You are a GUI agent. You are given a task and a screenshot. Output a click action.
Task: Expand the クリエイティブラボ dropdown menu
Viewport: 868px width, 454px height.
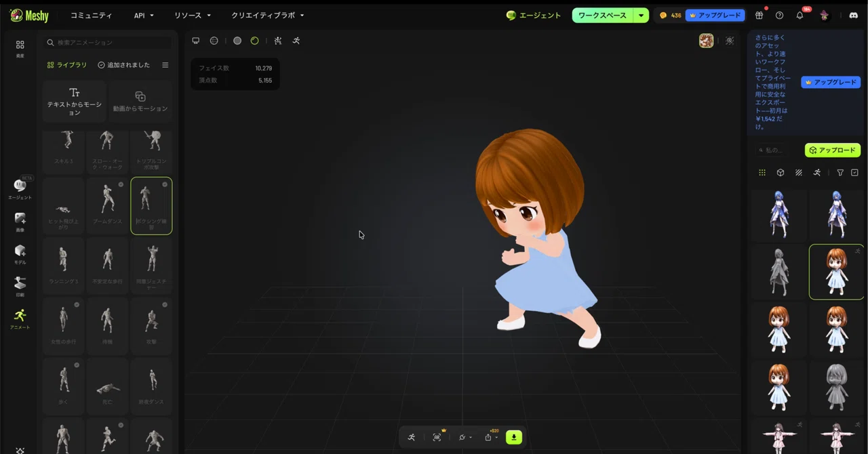pos(268,15)
